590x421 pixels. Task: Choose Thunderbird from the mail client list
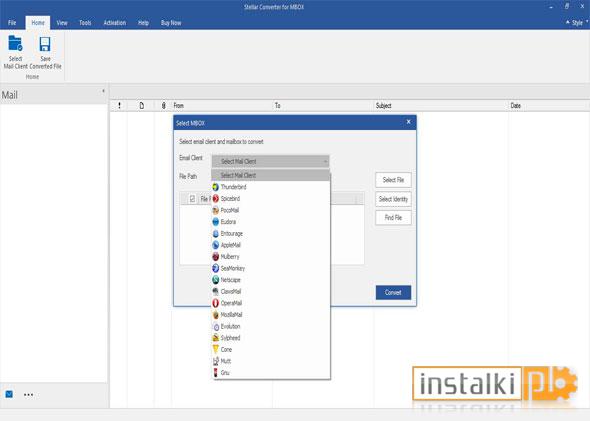[x=271, y=187]
